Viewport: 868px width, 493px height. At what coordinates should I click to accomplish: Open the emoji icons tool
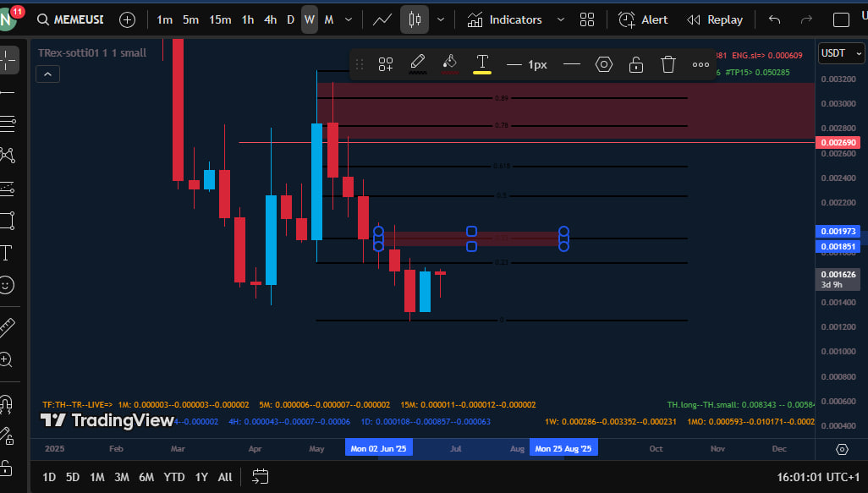(x=7, y=285)
